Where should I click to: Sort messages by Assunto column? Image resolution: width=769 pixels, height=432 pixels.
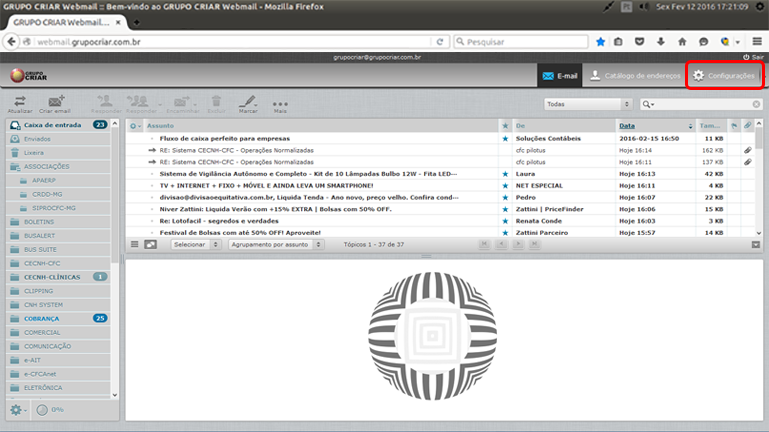tap(160, 126)
